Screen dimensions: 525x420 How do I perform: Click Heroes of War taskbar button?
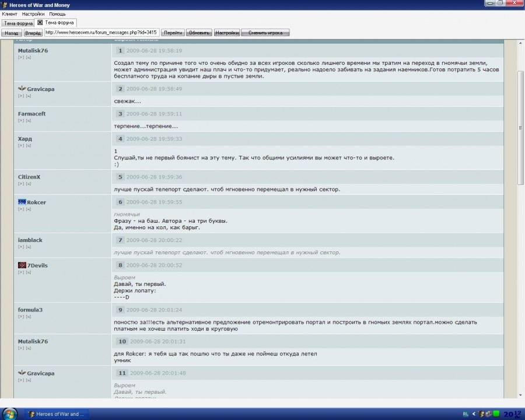pyautogui.click(x=56, y=414)
